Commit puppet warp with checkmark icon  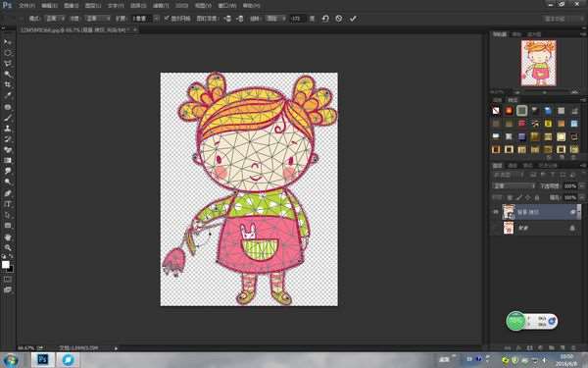click(353, 19)
